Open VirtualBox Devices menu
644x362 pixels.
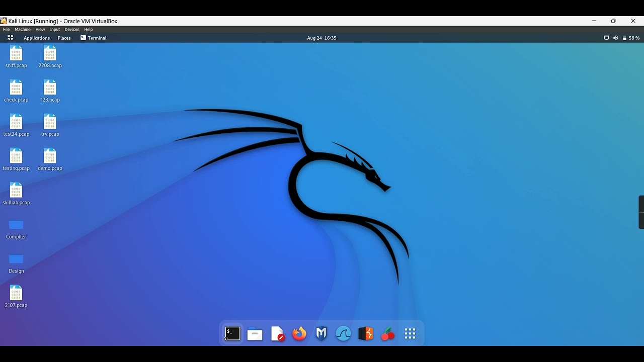point(72,30)
